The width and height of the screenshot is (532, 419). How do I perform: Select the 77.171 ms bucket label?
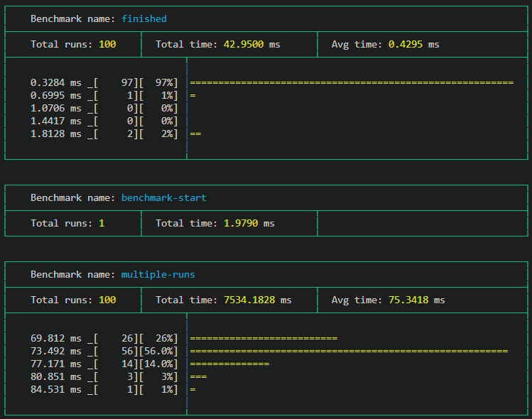[56, 364]
